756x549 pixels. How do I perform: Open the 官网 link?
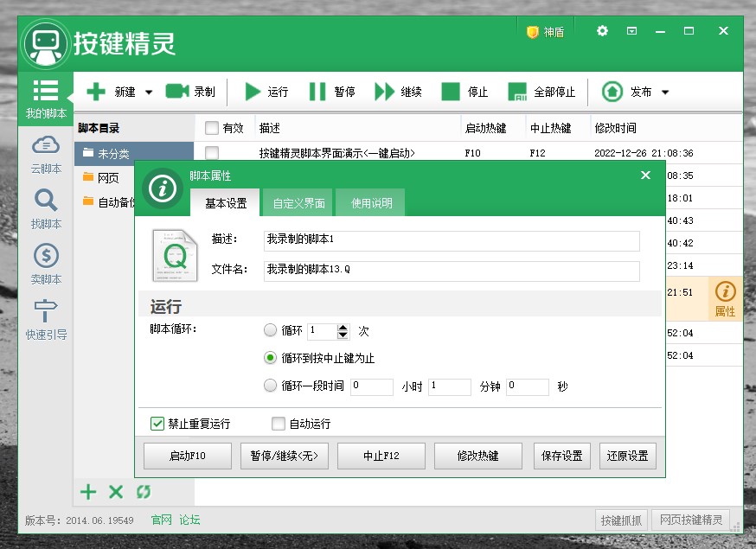click(161, 520)
